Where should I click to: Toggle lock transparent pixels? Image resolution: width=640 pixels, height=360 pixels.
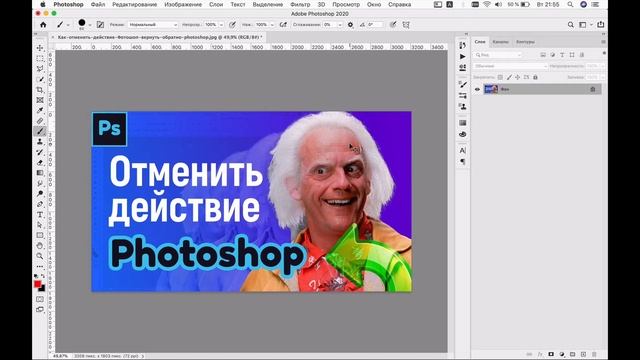[500, 77]
